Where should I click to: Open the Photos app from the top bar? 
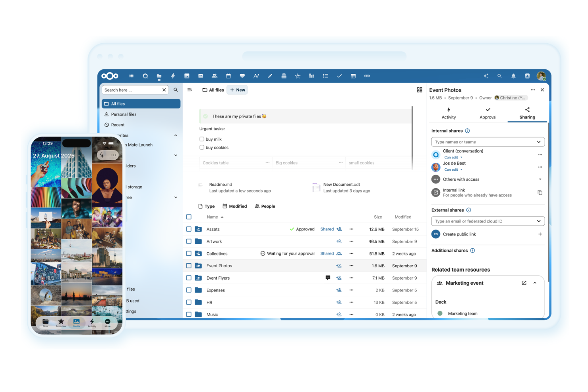187,76
